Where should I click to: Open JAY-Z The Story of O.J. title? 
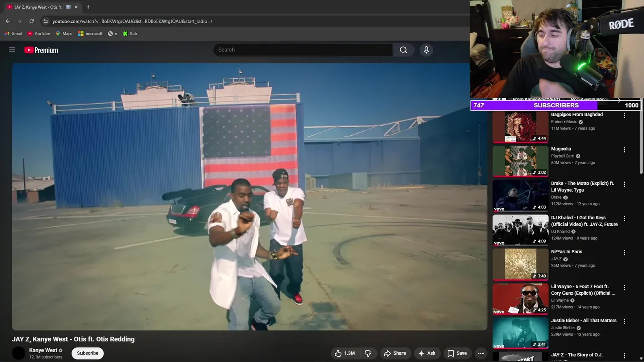coord(577,355)
